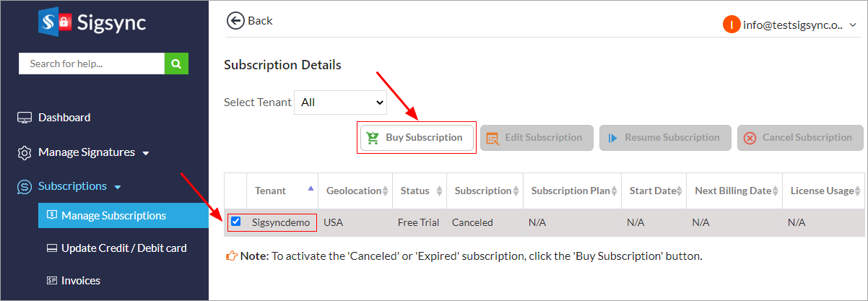Screen dimensions: 868x301
Task: Sort table by Tenant column header
Action: [271, 191]
